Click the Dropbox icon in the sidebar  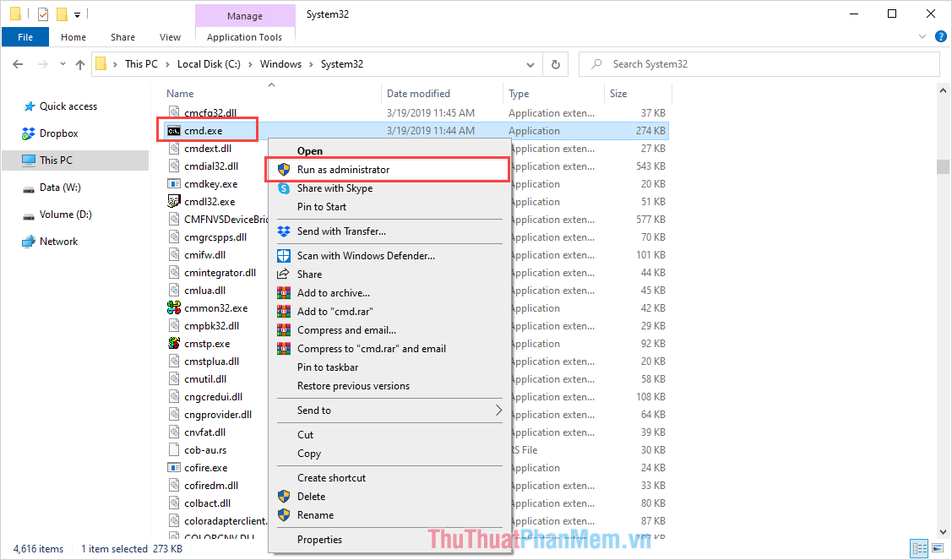point(26,133)
